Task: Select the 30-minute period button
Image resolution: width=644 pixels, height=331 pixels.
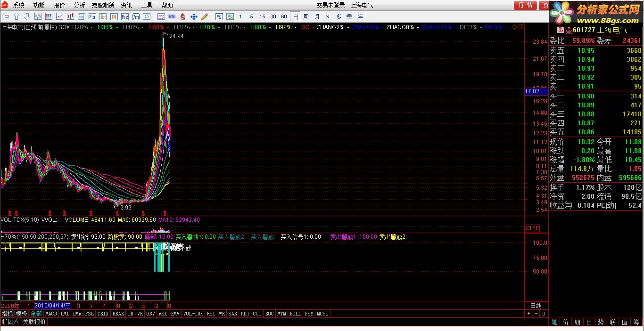Action: (273, 16)
